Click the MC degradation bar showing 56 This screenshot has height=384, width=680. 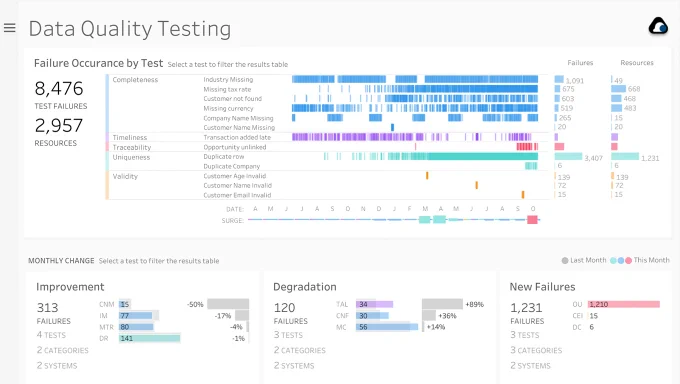click(387, 327)
